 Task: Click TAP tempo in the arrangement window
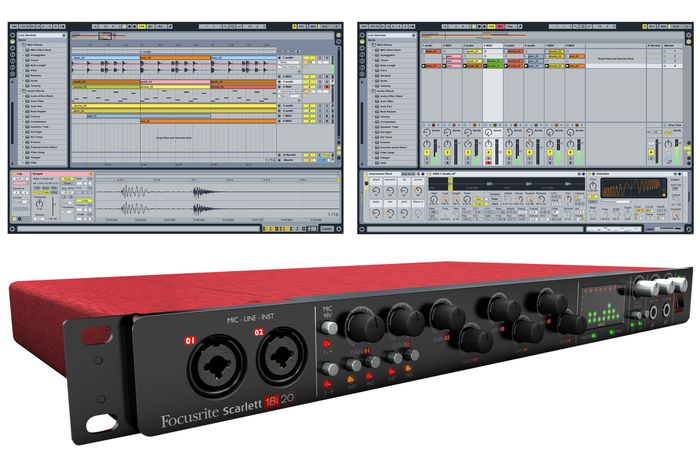click(x=14, y=26)
